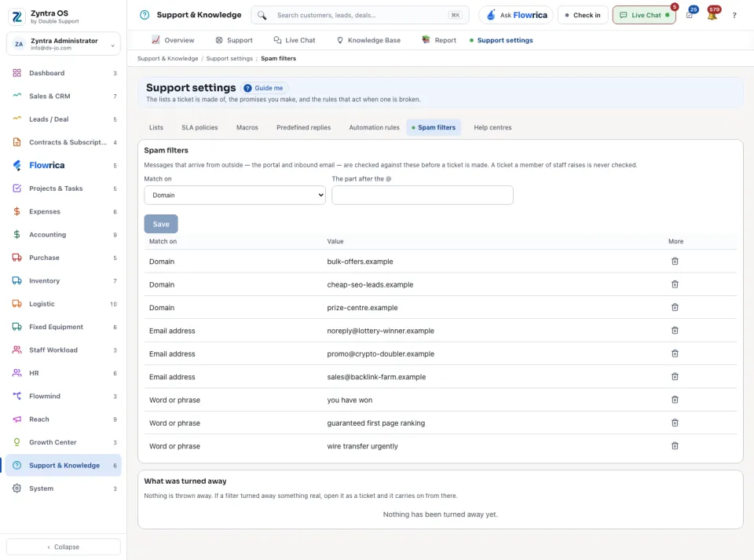This screenshot has height=560, width=754.
Task: Click the Purchase truck icon
Action: [16, 258]
